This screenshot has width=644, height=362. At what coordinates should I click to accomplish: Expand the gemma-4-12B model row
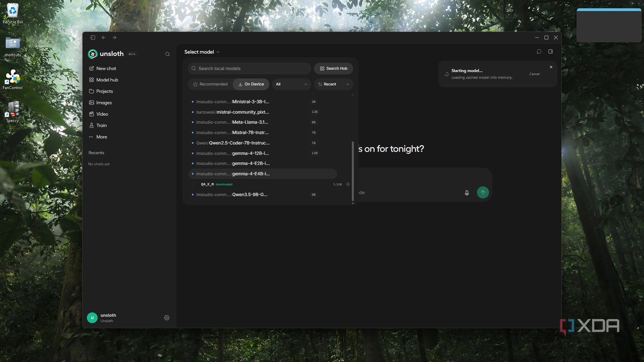coord(262,153)
